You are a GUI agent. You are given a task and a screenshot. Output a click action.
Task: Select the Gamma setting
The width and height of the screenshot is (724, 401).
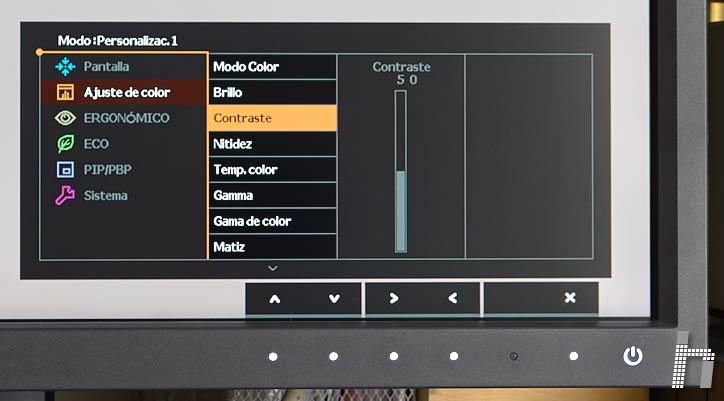[272, 196]
